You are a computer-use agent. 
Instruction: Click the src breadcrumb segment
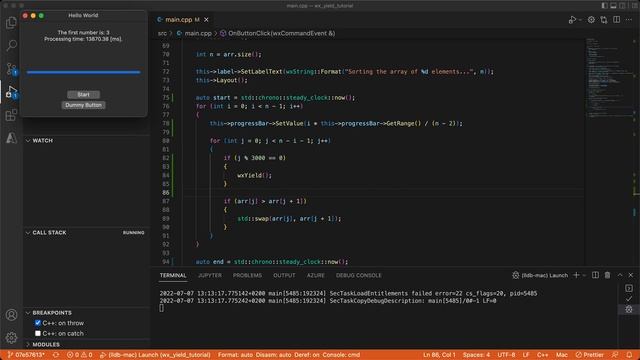162,33
